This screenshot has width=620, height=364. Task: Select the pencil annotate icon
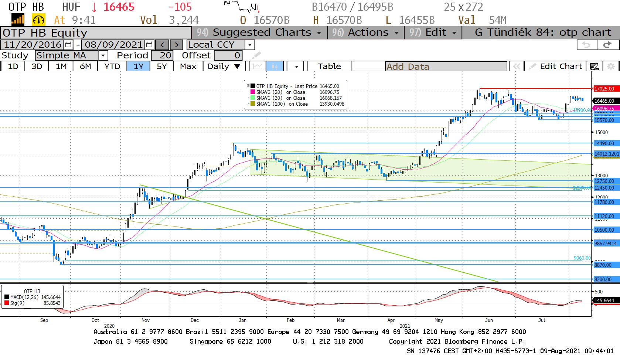[256, 55]
